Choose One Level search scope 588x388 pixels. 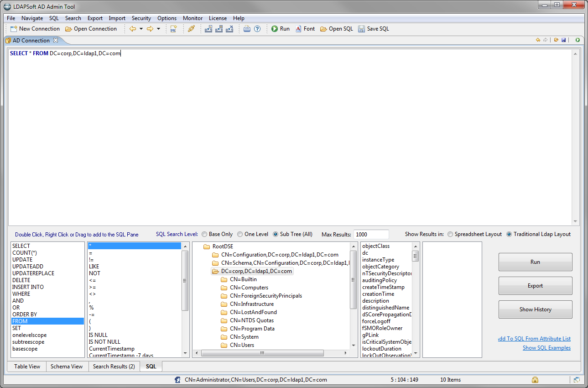pyautogui.click(x=240, y=234)
